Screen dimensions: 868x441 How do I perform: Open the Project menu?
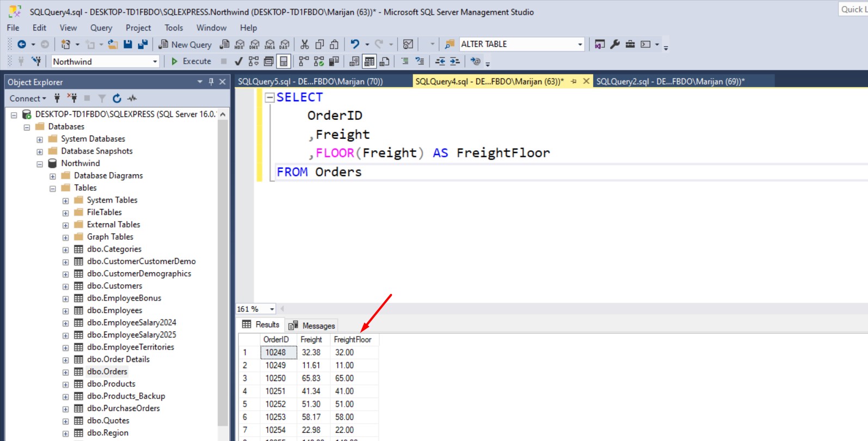point(138,28)
